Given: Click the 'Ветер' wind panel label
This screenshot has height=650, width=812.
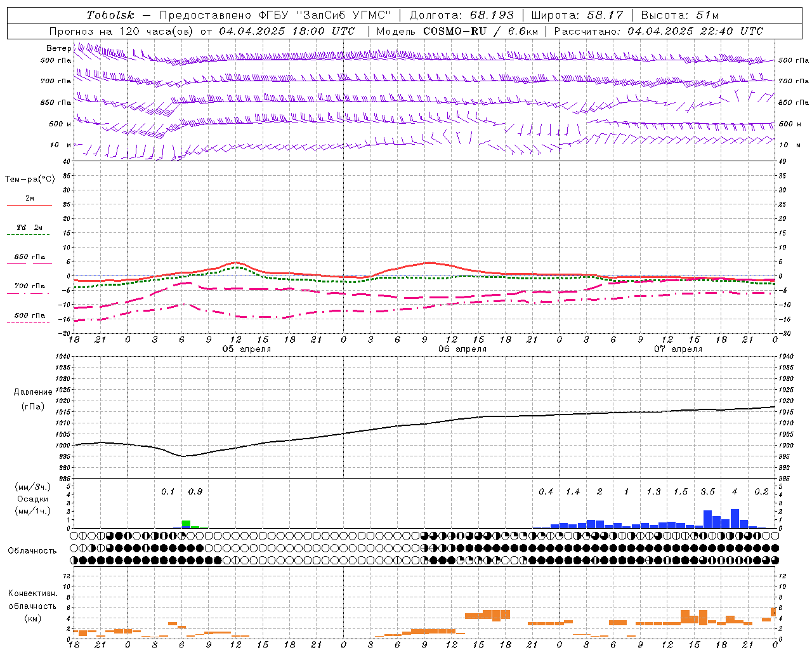Looking at the screenshot, I should [59, 48].
